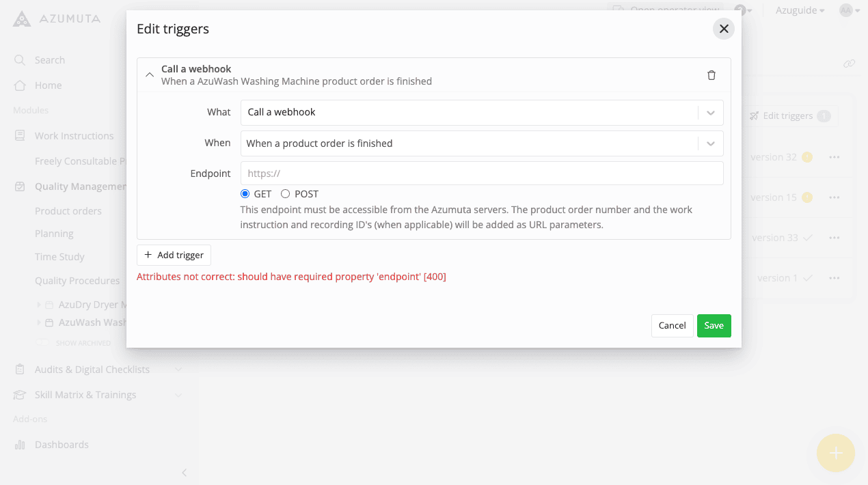Image resolution: width=868 pixels, height=485 pixels.
Task: Select the POST radio button
Action: click(286, 194)
